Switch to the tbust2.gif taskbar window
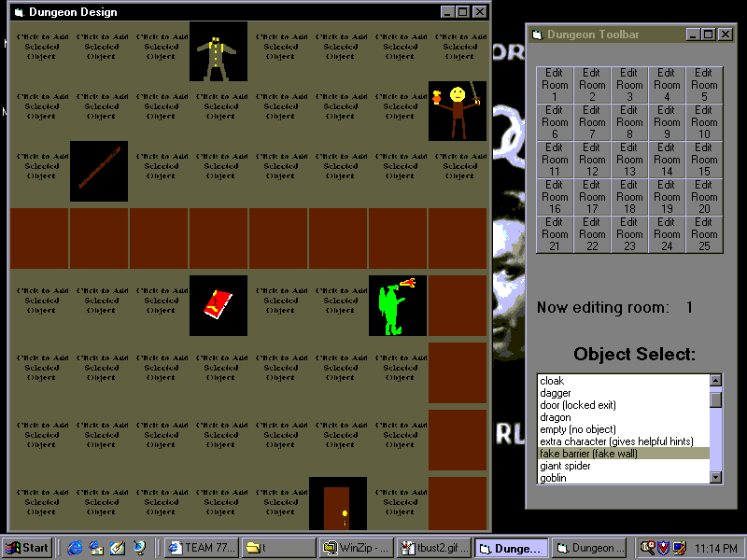Screen dimensions: 747x560 pos(432,548)
